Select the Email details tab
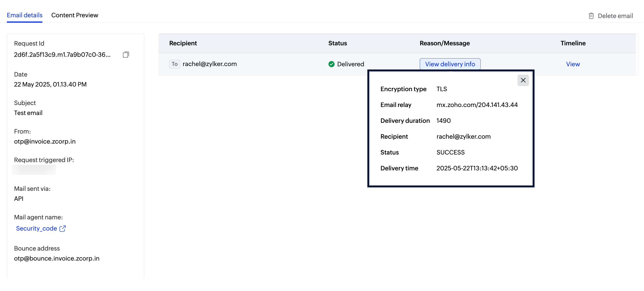The width and height of the screenshot is (644, 291). click(25, 15)
